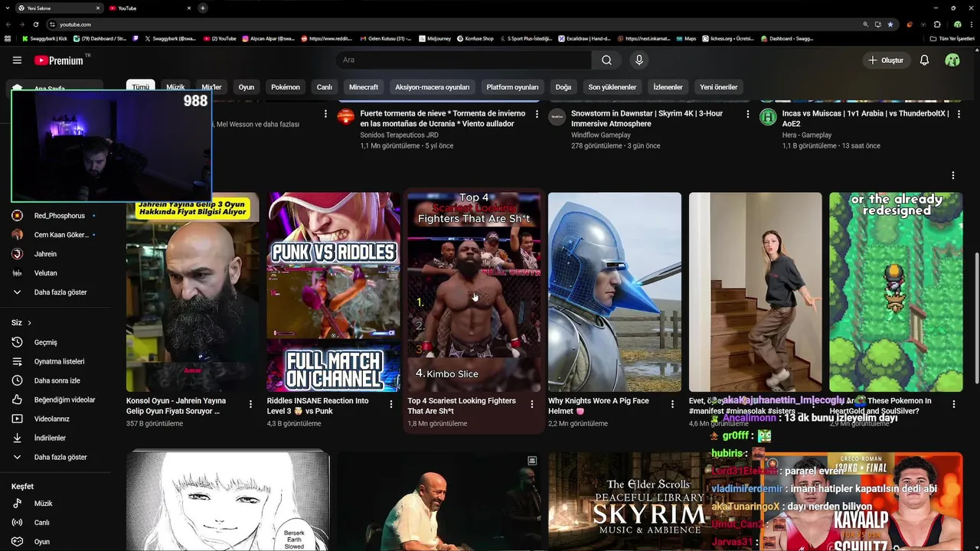Open Oynatma listeleri playlists

tap(55, 361)
